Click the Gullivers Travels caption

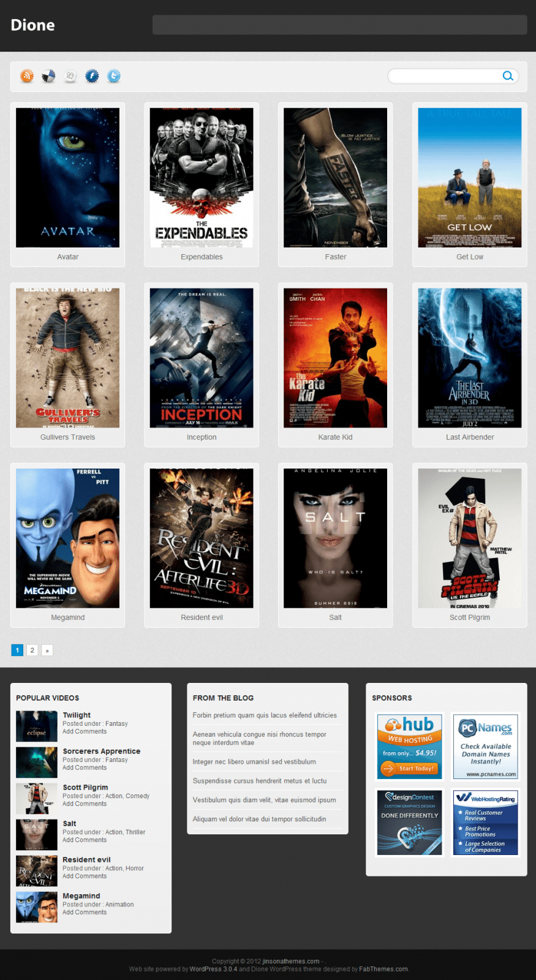coord(68,437)
